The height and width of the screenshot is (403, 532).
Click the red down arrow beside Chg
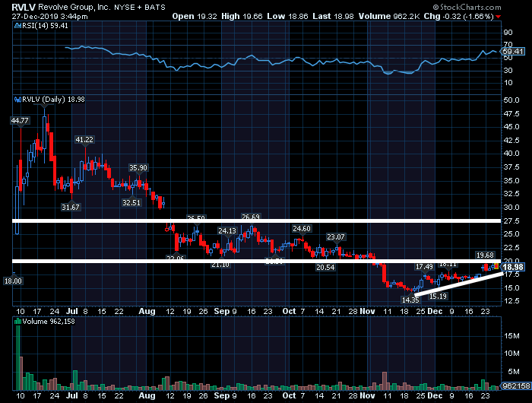498,17
